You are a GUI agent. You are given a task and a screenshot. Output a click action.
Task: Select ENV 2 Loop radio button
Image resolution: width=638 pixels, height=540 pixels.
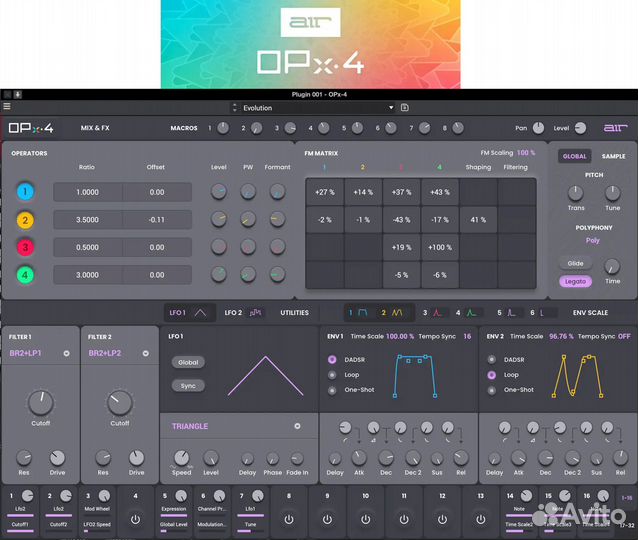point(492,375)
